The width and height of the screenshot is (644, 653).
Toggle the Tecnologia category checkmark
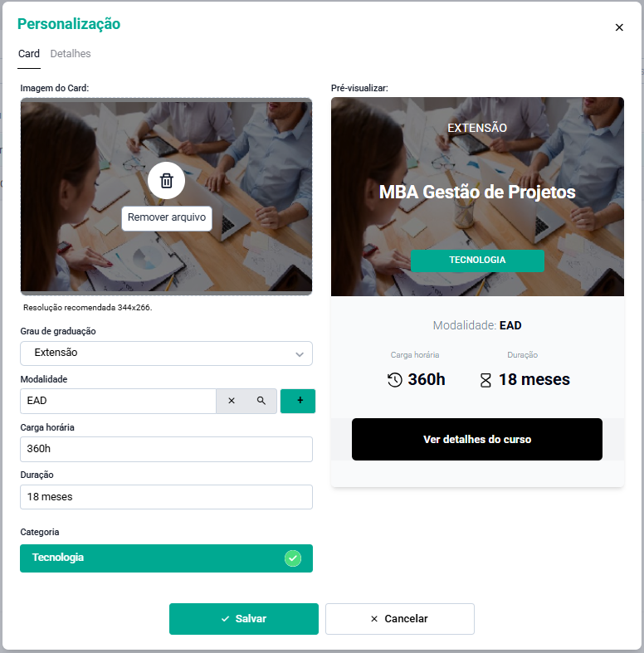coord(293,558)
